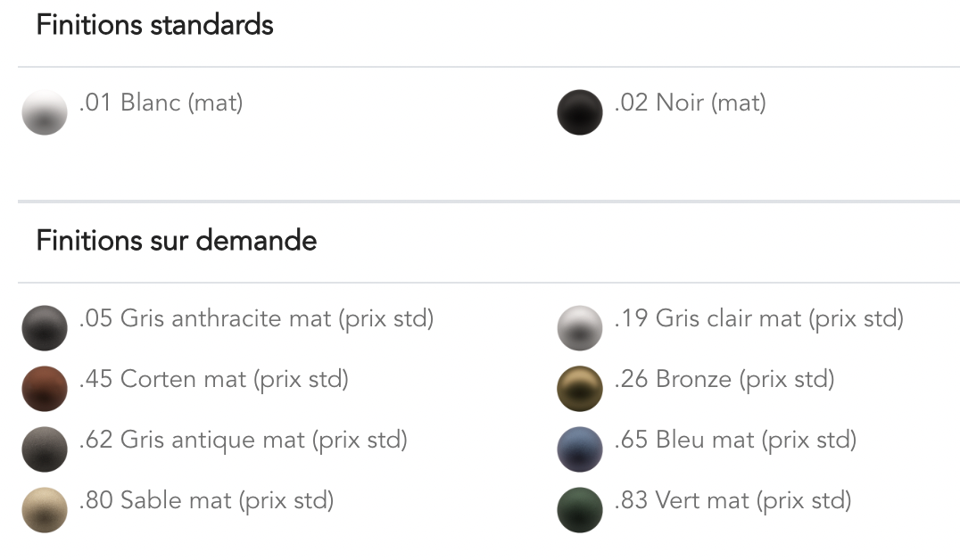Screen dimensions: 960x560
Task: Click the '.26 Bronze (prix std)' label
Action: pyautogui.click(x=724, y=379)
